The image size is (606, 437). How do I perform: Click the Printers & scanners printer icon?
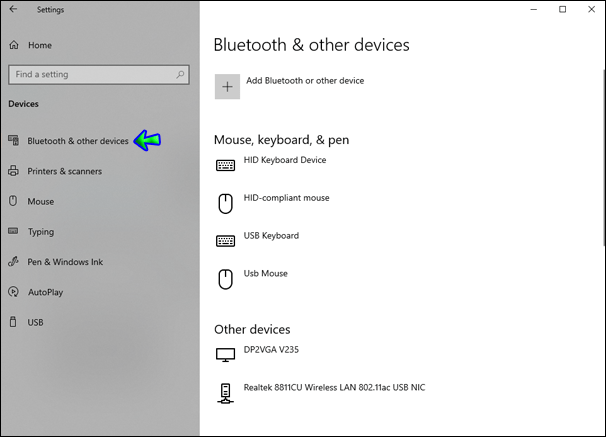14,171
